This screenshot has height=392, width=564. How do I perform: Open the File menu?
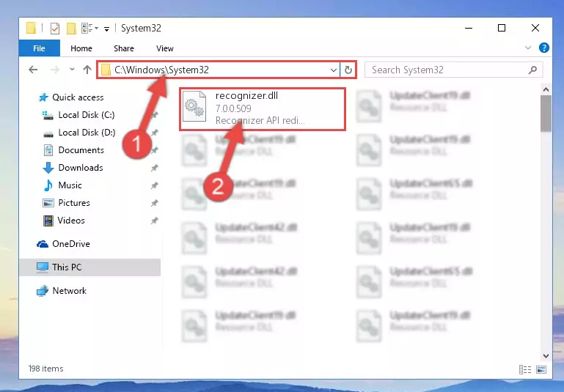point(39,48)
